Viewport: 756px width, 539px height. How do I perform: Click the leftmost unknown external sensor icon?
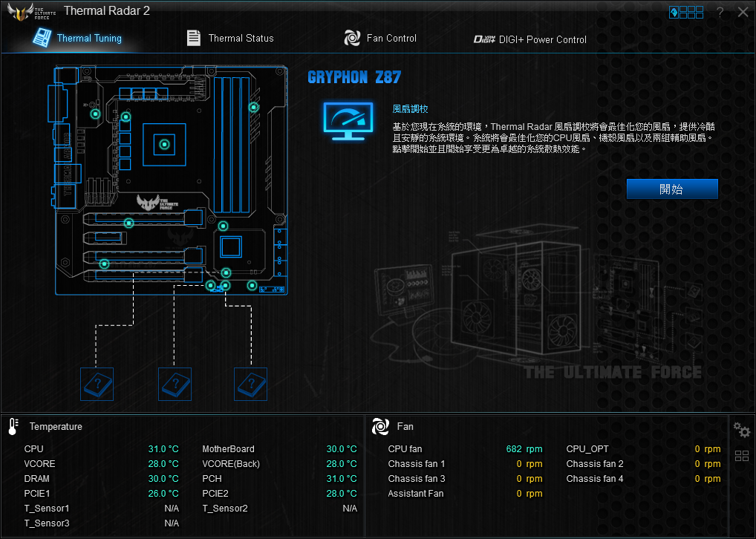click(x=97, y=384)
